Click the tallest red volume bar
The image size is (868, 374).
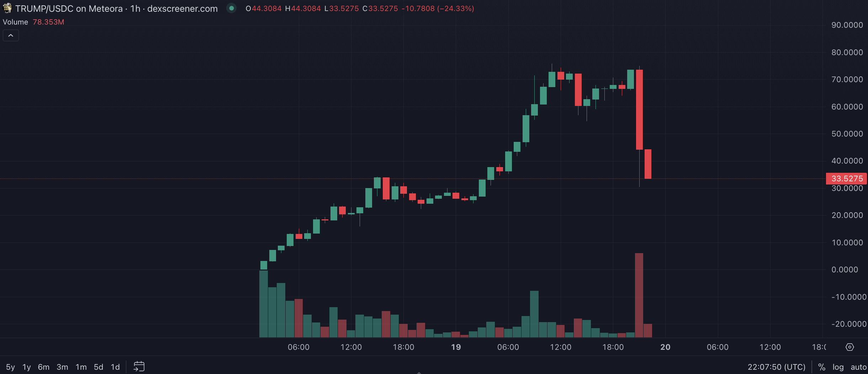point(639,295)
